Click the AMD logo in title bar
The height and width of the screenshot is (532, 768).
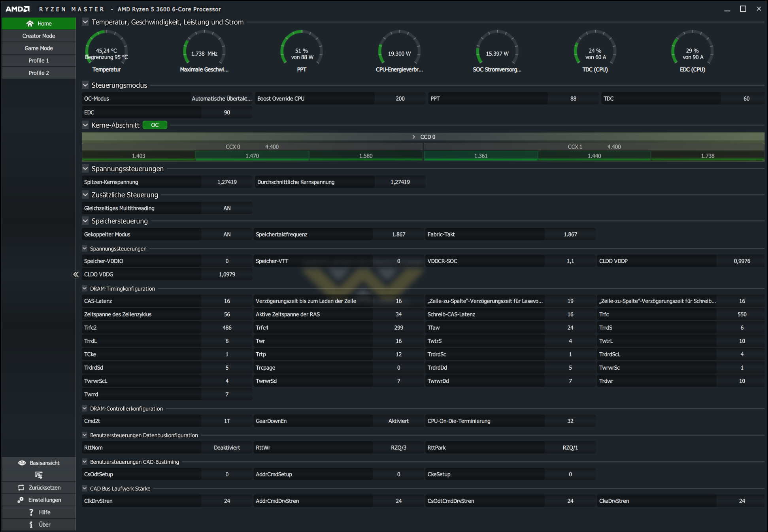click(x=18, y=9)
